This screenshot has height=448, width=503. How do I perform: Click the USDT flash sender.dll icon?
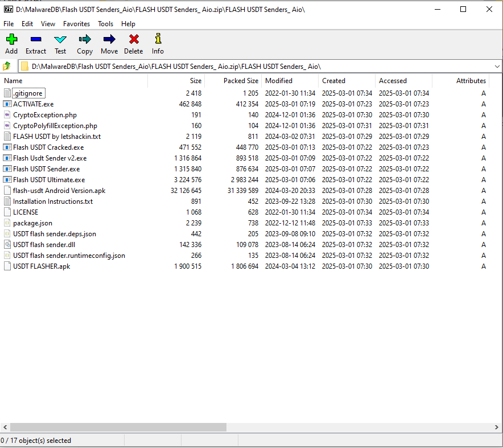click(x=7, y=245)
